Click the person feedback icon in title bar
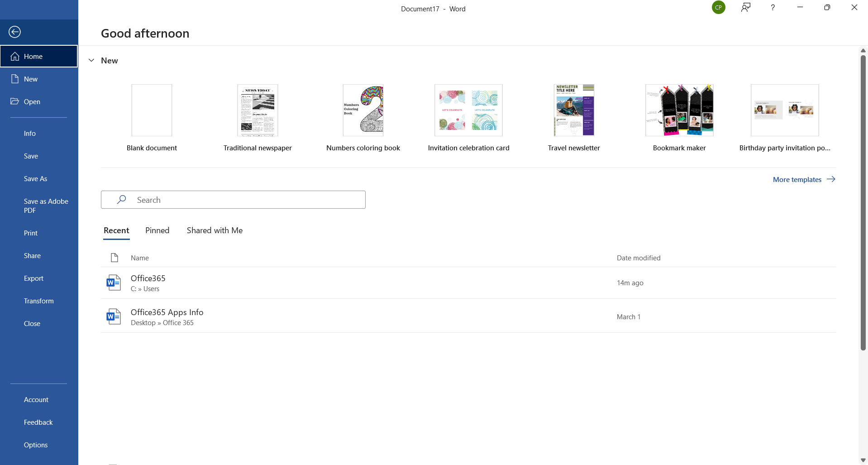 click(x=746, y=7)
